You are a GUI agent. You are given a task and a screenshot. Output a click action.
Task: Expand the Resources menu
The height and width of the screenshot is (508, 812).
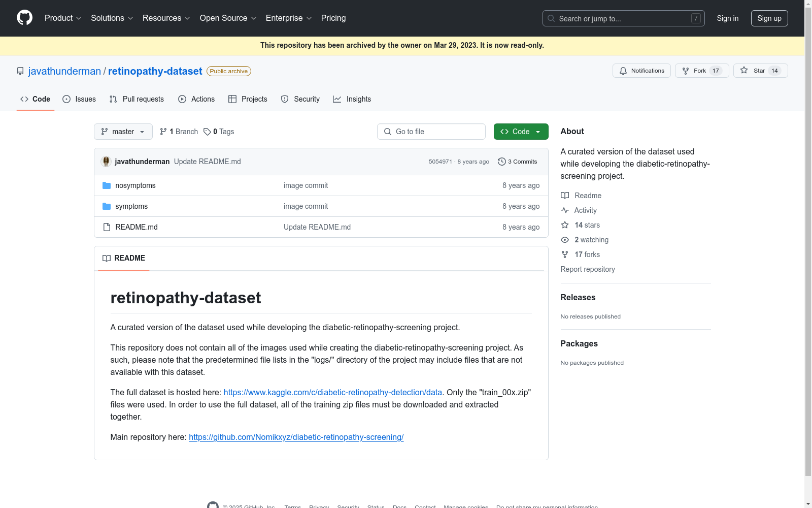(166, 18)
